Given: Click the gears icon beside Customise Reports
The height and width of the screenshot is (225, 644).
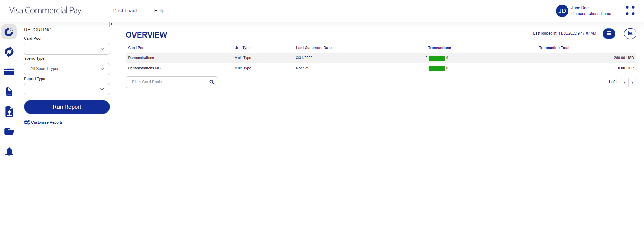Looking at the screenshot, I should point(27,122).
